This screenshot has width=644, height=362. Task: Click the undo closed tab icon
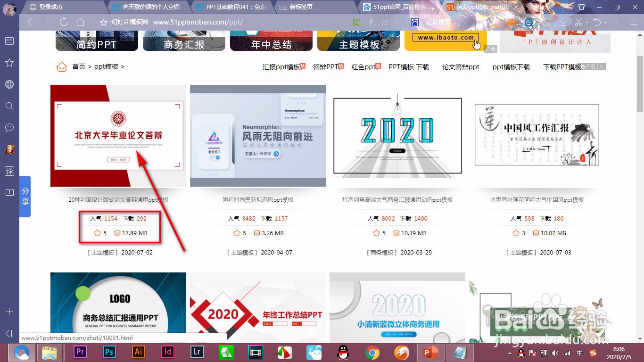pos(596,22)
